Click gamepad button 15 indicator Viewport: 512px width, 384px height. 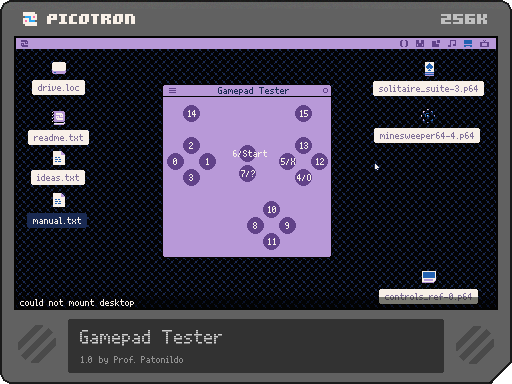tap(303, 114)
